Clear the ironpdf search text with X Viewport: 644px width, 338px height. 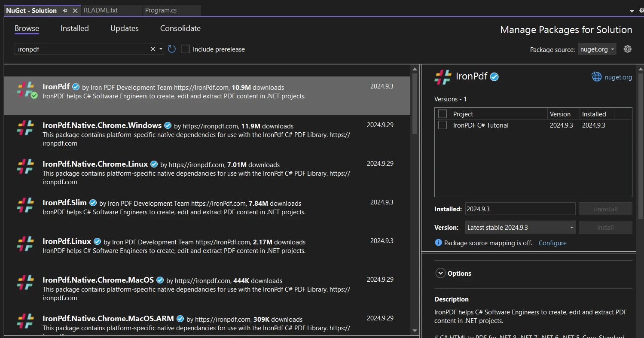click(153, 49)
